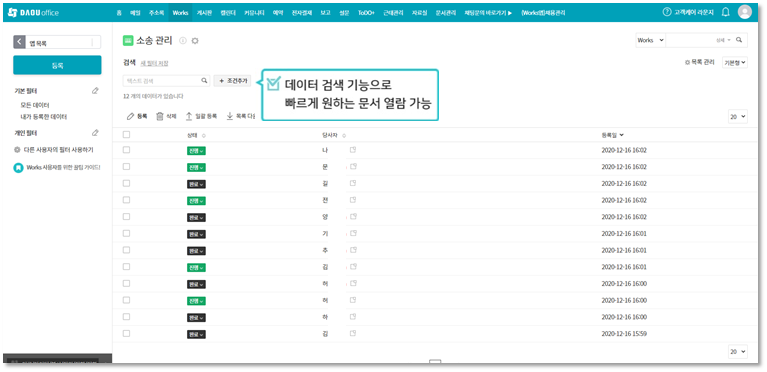
Task: Click the toolbar pencil 등록 action
Action: coord(137,116)
